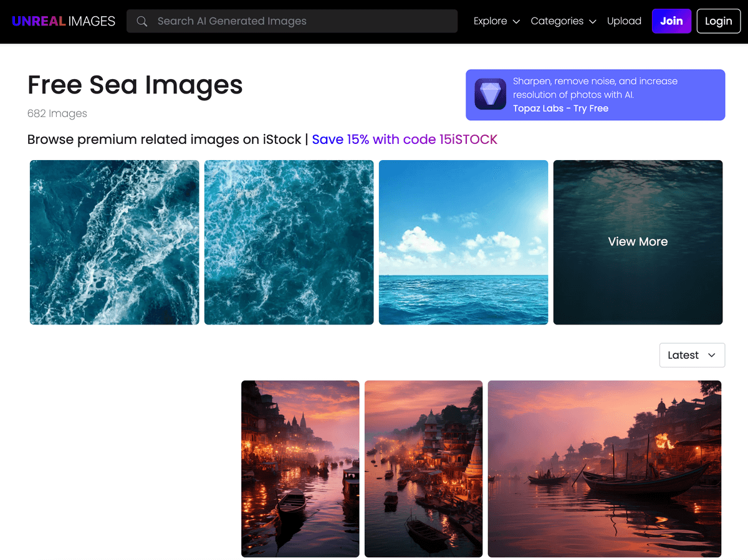Select the middle twilight harbor image
The image size is (748, 560).
click(x=423, y=468)
